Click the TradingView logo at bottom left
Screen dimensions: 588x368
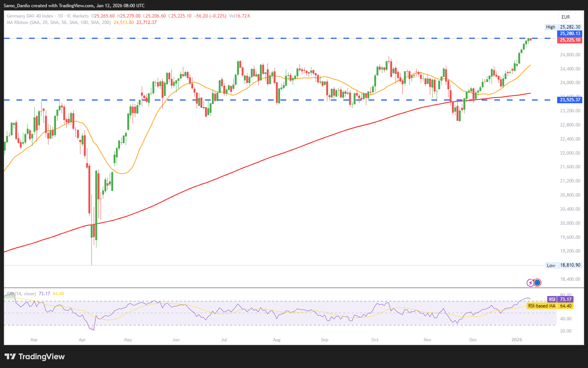click(35, 357)
